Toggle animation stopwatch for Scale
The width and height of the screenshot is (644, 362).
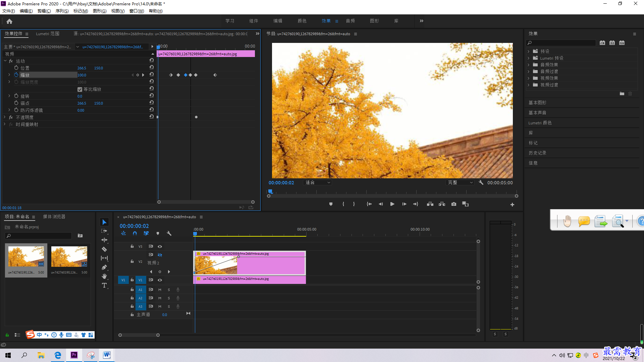tap(16, 75)
